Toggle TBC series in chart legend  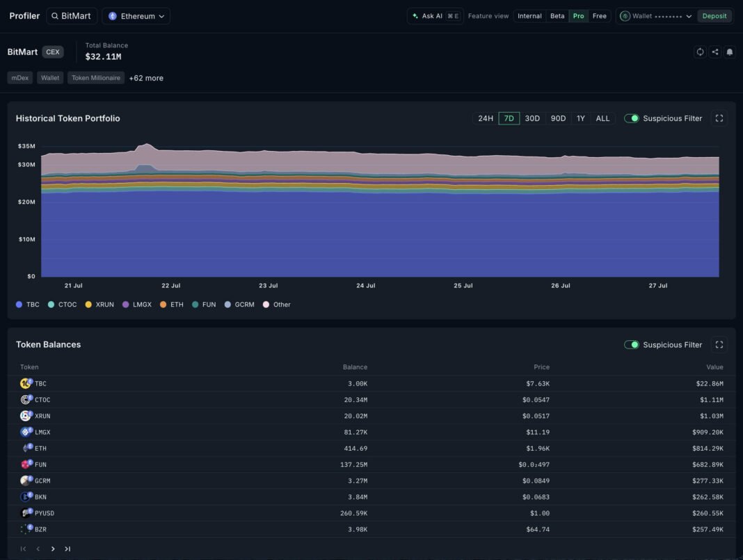28,305
